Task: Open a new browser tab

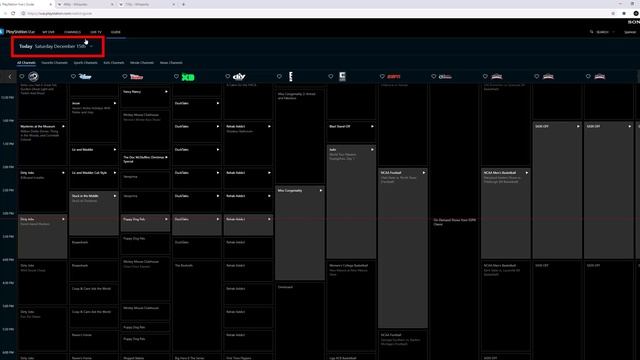Action: pos(184,4)
